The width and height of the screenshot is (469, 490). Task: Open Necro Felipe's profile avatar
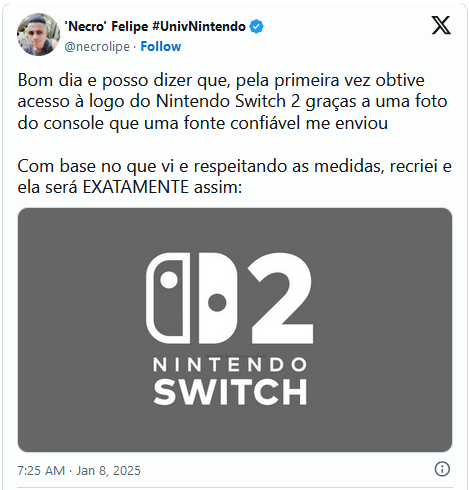(x=38, y=34)
